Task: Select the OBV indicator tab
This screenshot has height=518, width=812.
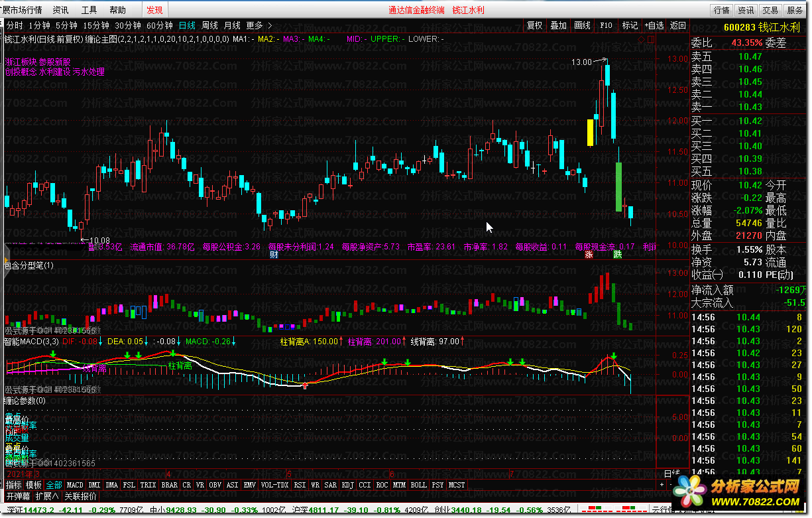Action: [215, 485]
